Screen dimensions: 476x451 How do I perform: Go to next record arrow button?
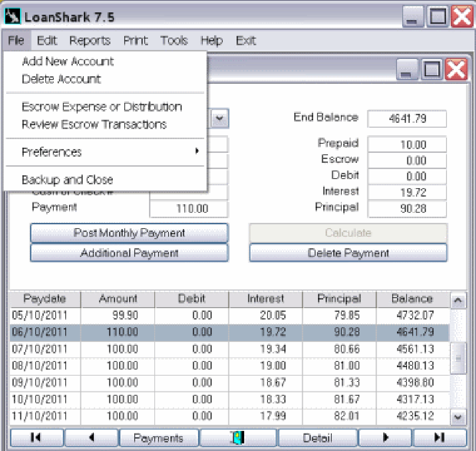click(x=385, y=438)
